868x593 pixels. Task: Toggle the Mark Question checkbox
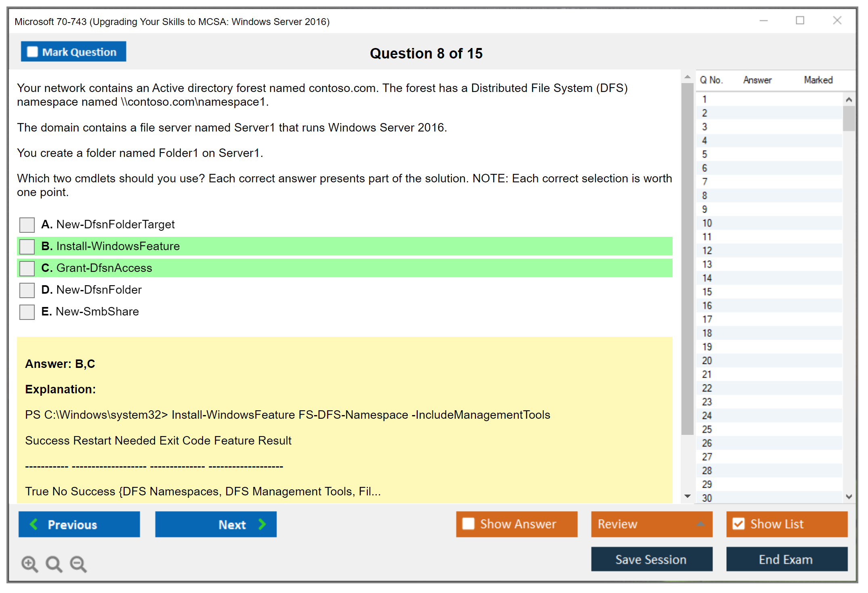[32, 52]
